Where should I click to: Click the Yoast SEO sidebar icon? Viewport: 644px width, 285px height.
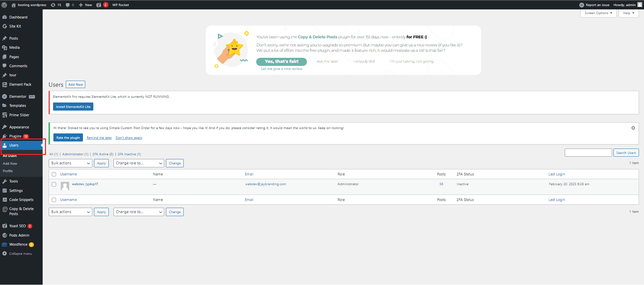tap(5, 226)
